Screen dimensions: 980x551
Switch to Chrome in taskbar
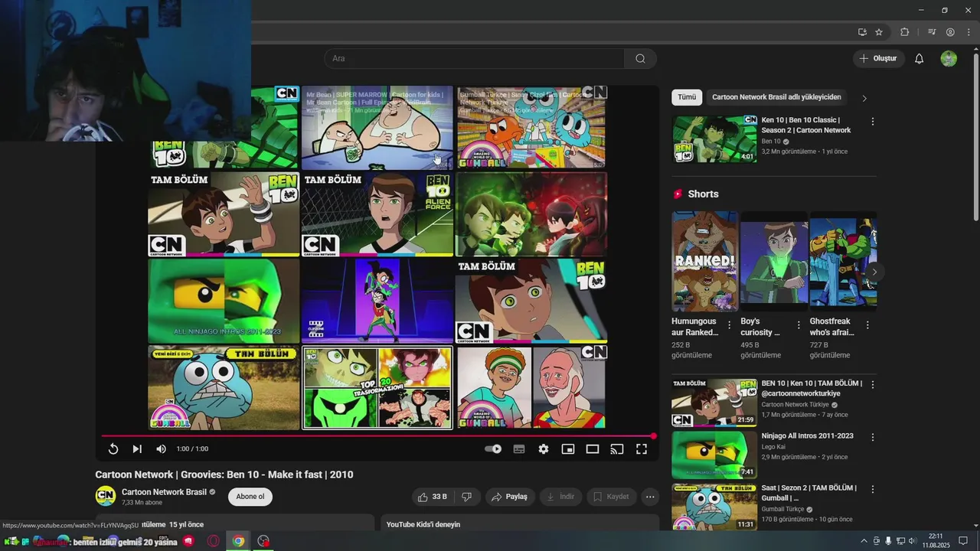239,541
